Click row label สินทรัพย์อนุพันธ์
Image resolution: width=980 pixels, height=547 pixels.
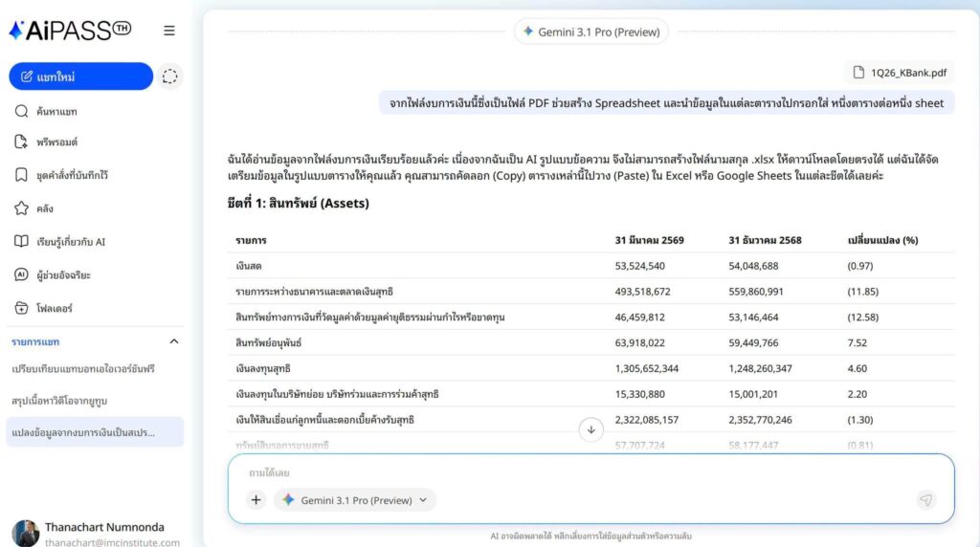268,342
